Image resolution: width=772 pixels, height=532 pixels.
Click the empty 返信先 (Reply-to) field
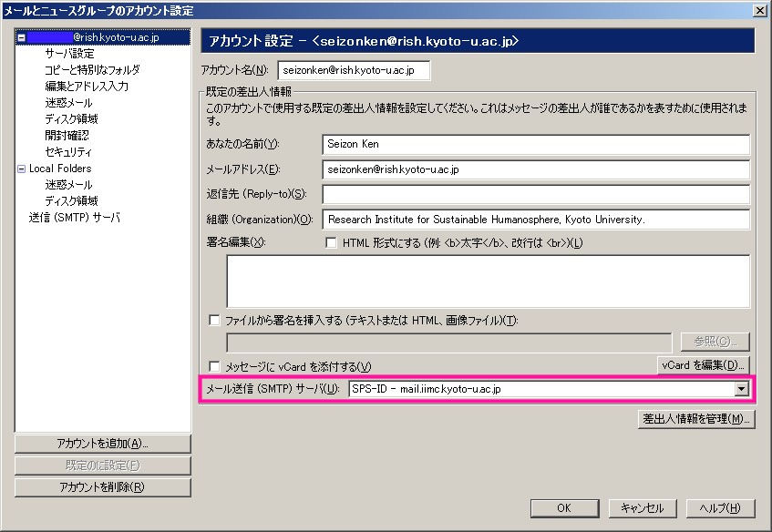[x=536, y=194]
